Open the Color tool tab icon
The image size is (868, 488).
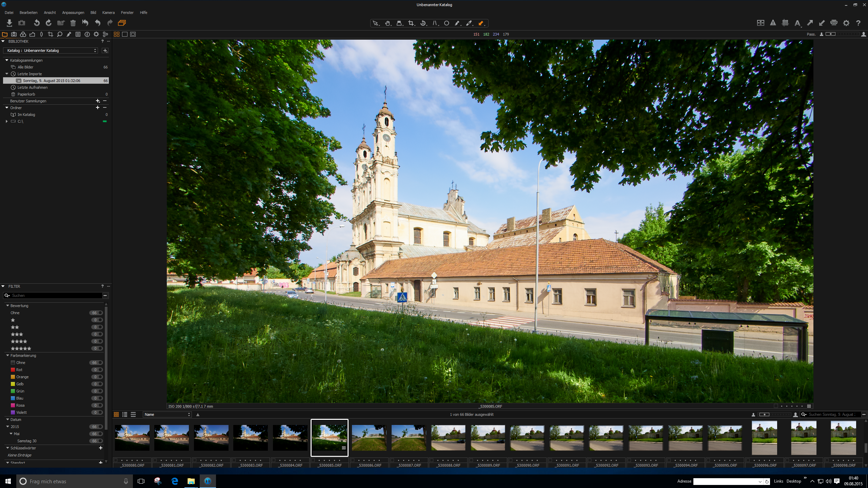click(23, 34)
